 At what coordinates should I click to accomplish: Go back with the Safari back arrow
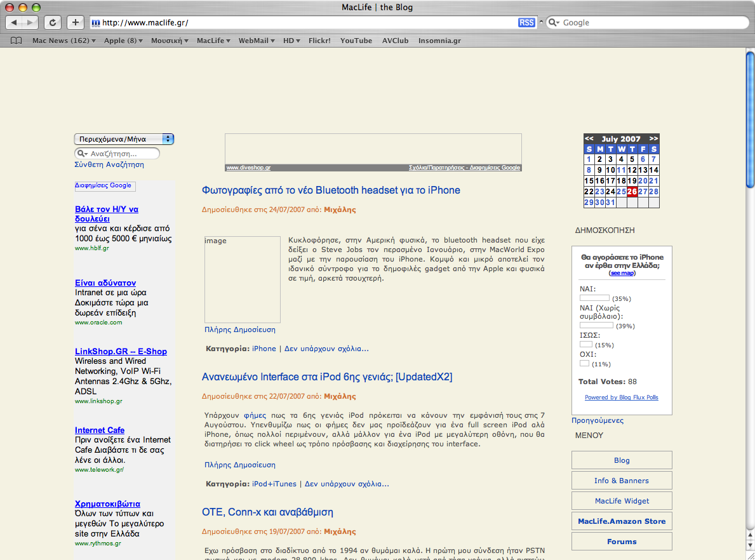tap(14, 22)
